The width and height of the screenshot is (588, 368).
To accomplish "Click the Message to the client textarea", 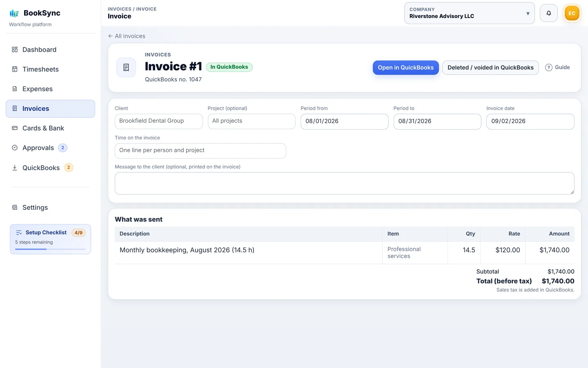I will pos(345,183).
